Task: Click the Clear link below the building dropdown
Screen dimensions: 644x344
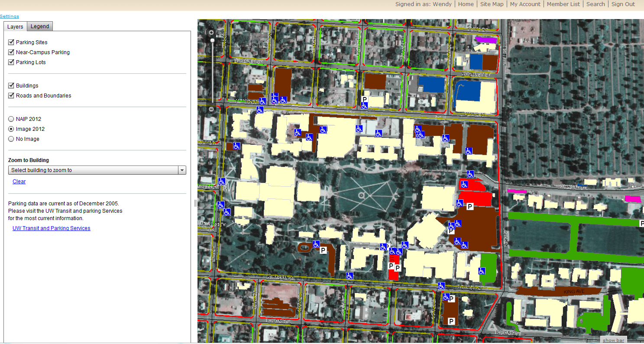Action: coord(19,181)
